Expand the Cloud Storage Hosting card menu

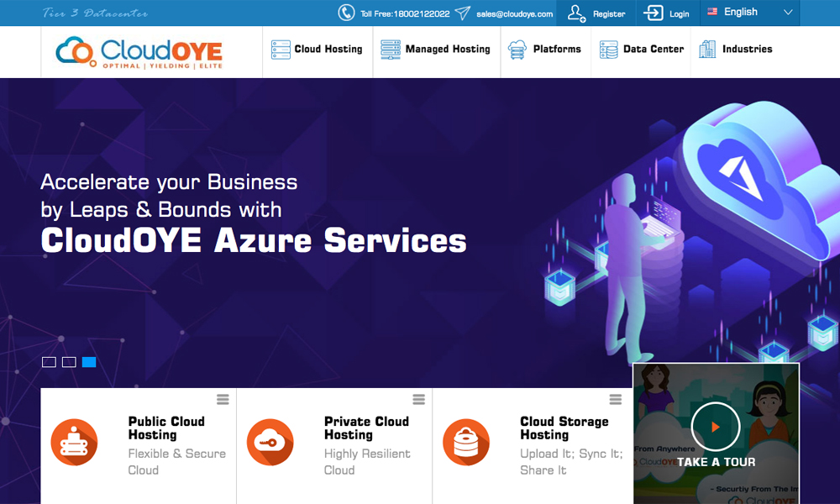point(615,399)
